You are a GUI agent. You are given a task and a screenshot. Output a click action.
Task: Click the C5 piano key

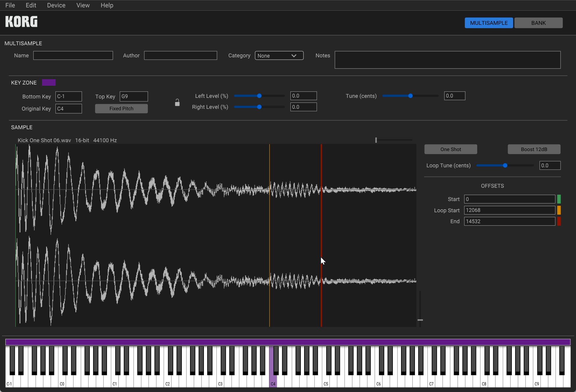[x=326, y=381]
